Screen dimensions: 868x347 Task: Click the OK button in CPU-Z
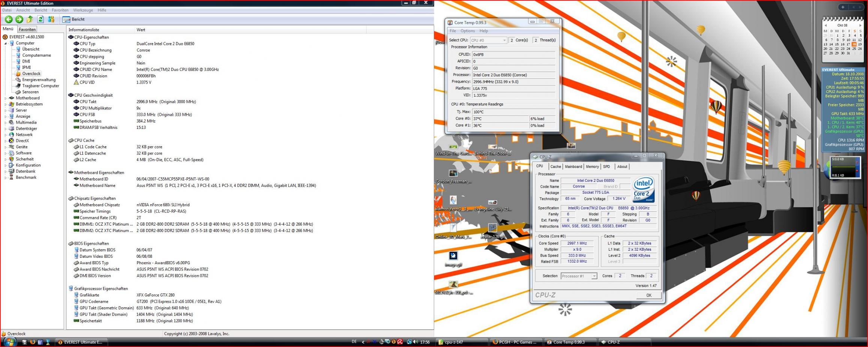pyautogui.click(x=649, y=295)
